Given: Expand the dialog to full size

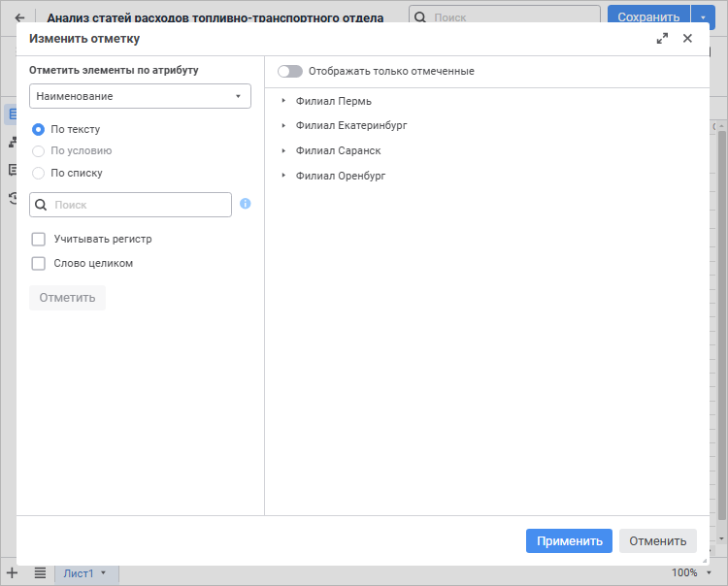Looking at the screenshot, I should pyautogui.click(x=662, y=39).
